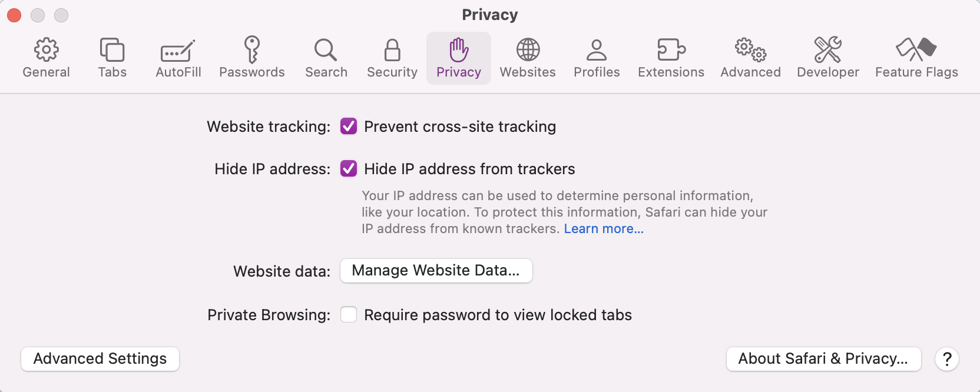Open the Learn more link
The image size is (980, 392).
tap(603, 228)
